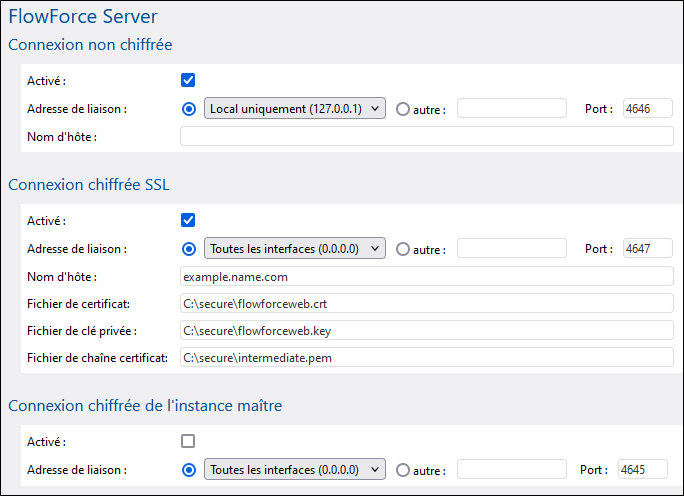Select the Local uniquement radio button
Image resolution: width=684 pixels, height=496 pixels.
coord(190,108)
